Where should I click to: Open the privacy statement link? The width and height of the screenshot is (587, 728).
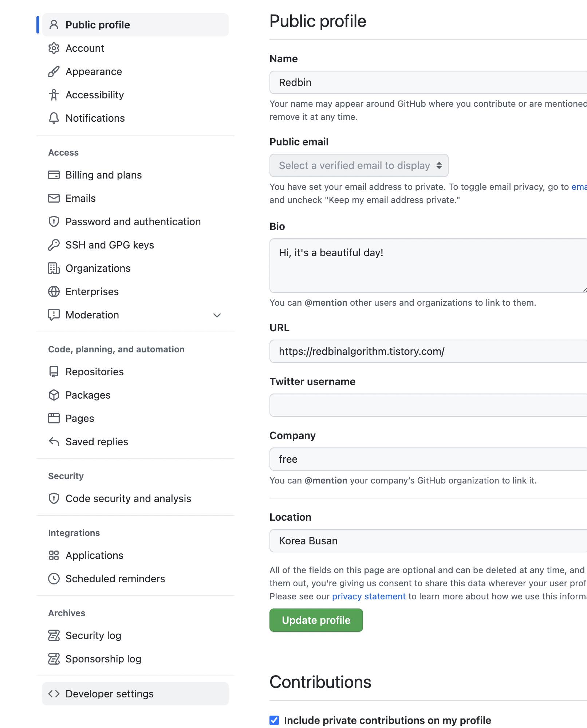click(x=369, y=596)
